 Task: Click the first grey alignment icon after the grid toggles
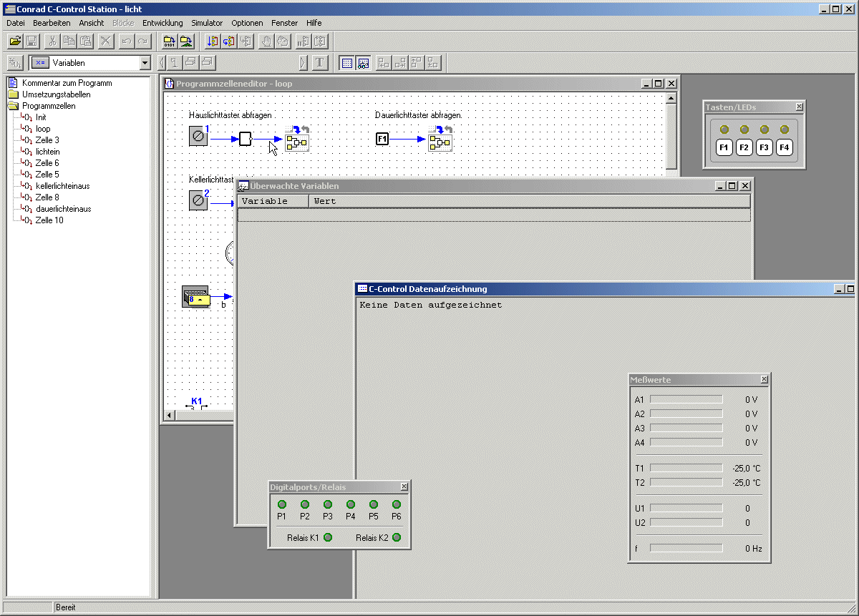tap(384, 62)
